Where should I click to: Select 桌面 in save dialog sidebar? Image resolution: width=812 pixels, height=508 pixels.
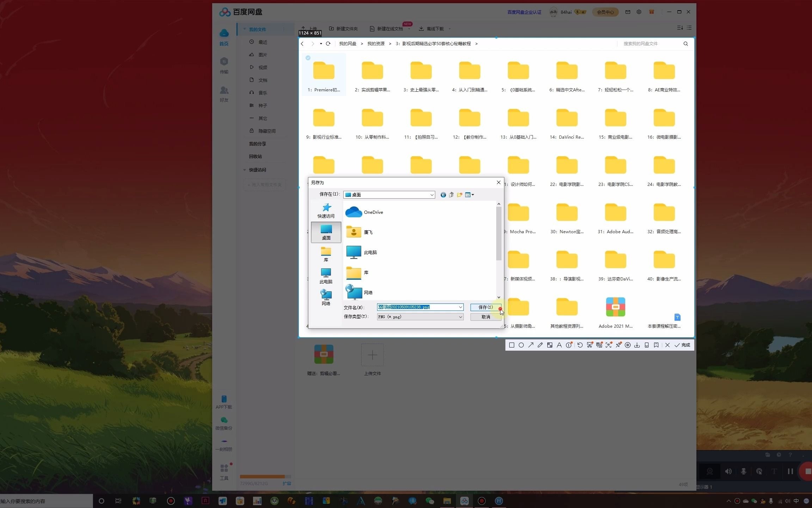click(326, 232)
